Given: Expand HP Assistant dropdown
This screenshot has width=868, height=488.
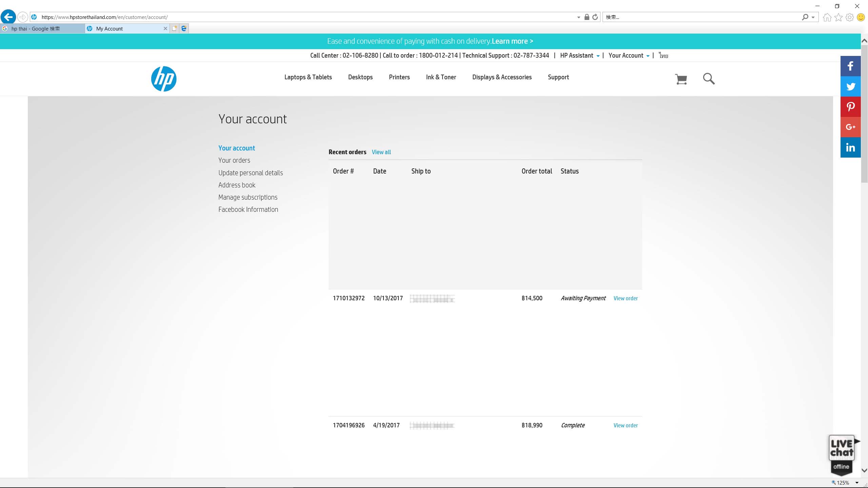Looking at the screenshot, I should 580,56.
